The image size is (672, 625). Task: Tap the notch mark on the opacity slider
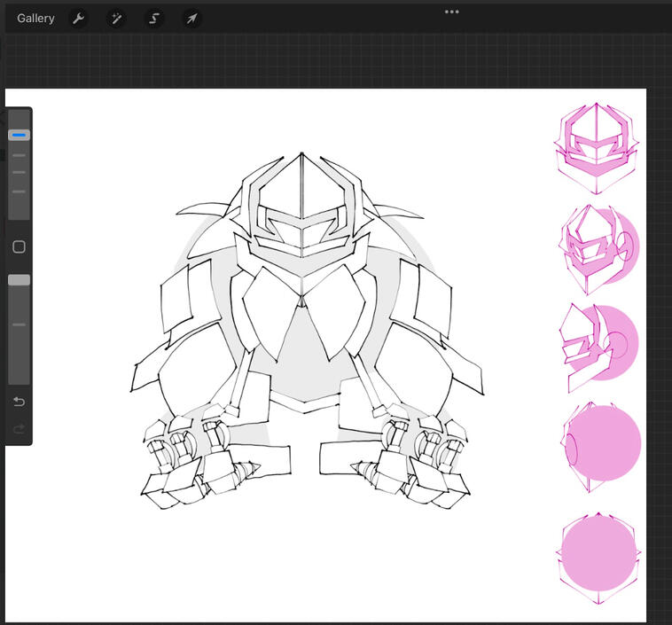[19, 324]
